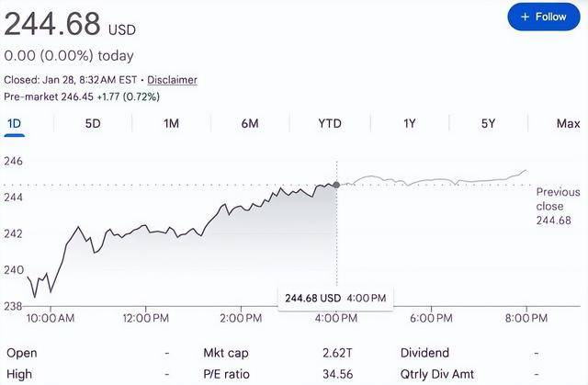
Task: Click the Open stat label
Action: [22, 352]
